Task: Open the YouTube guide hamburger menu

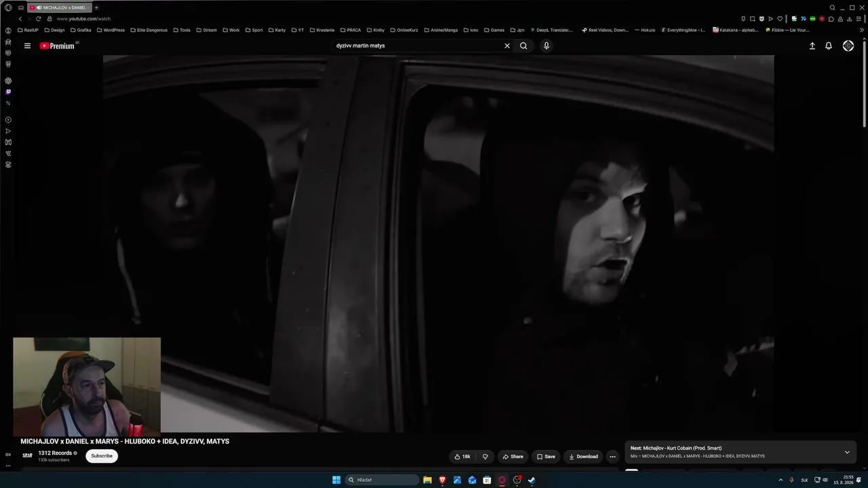Action: [27, 46]
